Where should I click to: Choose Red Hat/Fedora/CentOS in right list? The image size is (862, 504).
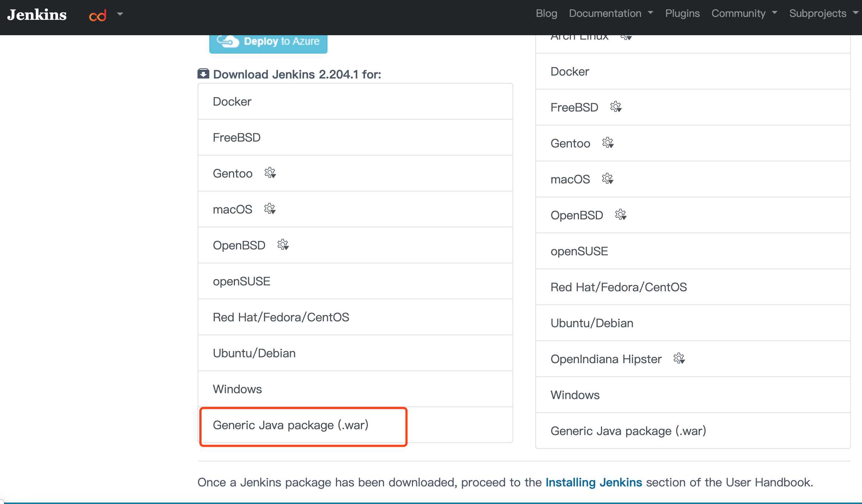(693, 287)
